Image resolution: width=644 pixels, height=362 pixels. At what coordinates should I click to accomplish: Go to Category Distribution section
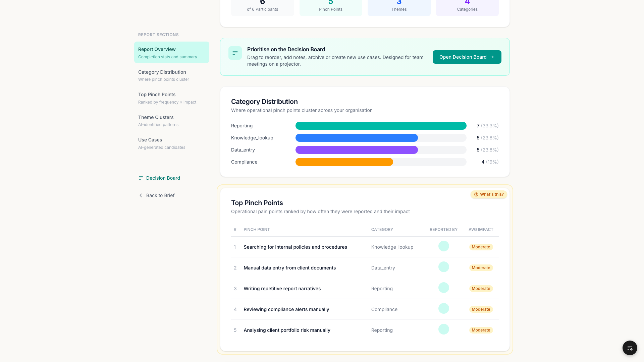pos(172,75)
